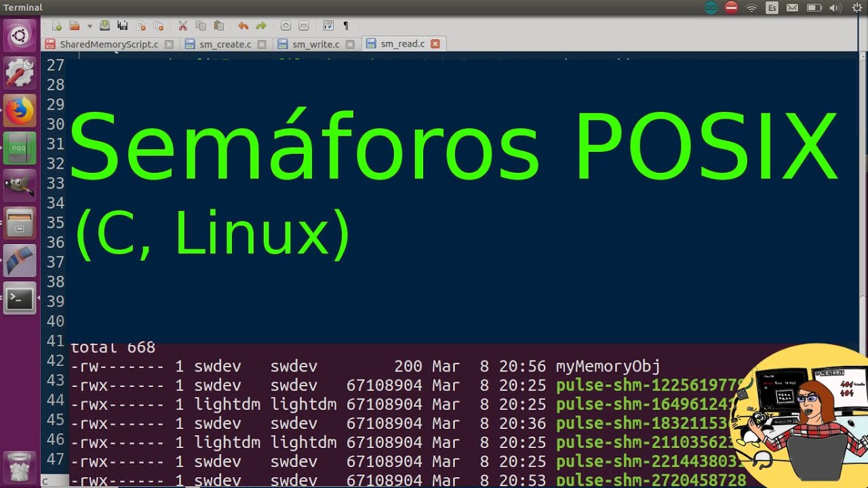868x488 pixels.
Task: Click the "total 668" terminal line
Action: pyautogui.click(x=113, y=348)
